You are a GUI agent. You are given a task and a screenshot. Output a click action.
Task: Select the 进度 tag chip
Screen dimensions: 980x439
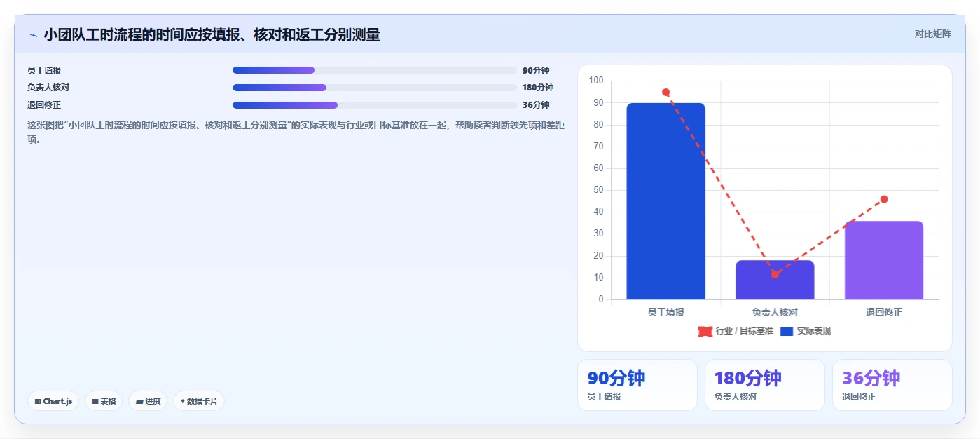[x=148, y=401]
